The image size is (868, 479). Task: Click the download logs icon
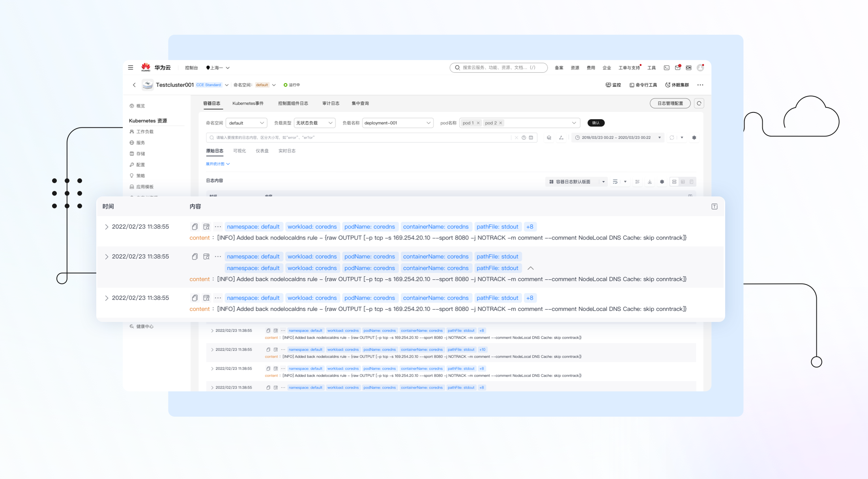coord(649,182)
